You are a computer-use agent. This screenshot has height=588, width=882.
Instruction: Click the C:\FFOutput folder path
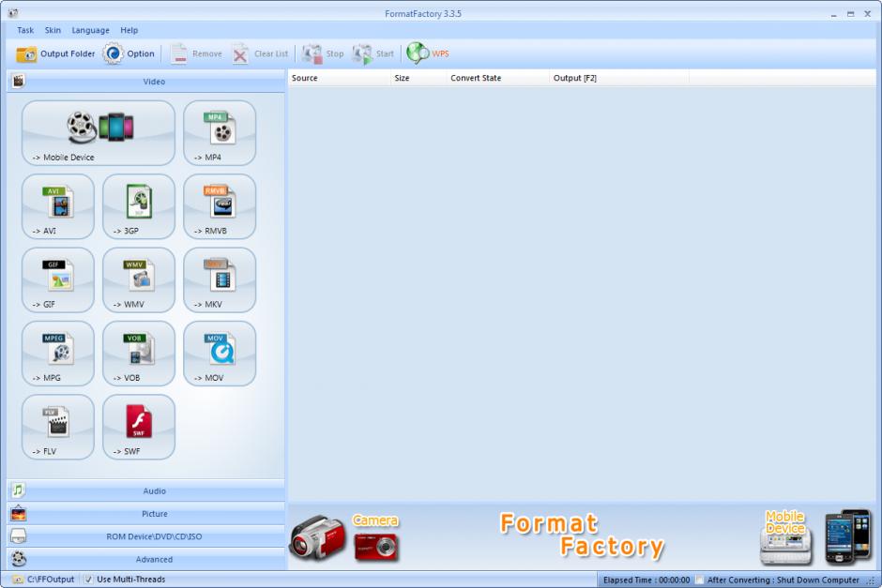[44, 580]
